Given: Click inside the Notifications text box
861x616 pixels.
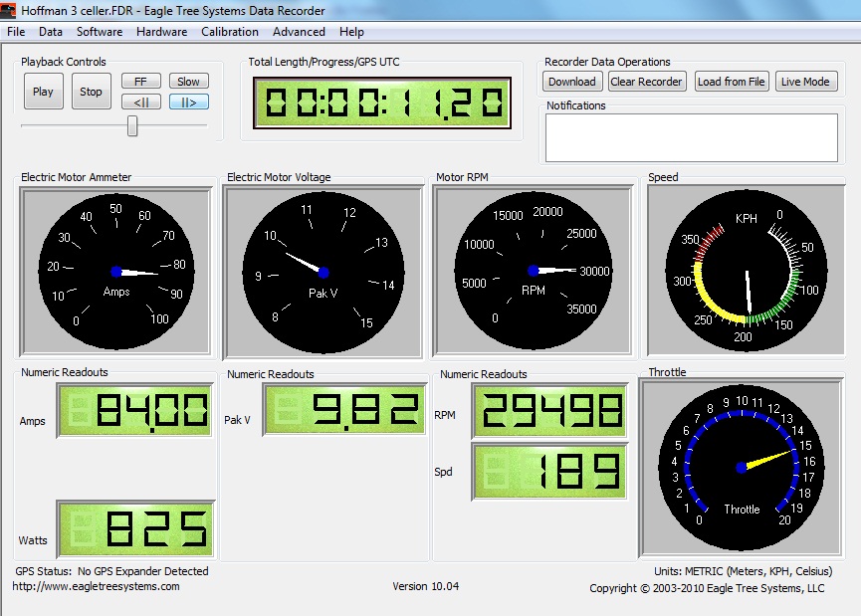Looking at the screenshot, I should click(x=691, y=136).
